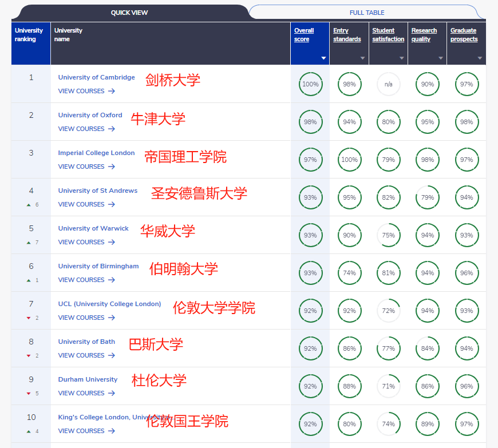The height and width of the screenshot is (448, 498).
Task: Open University of Oxford link
Action: 90,115
